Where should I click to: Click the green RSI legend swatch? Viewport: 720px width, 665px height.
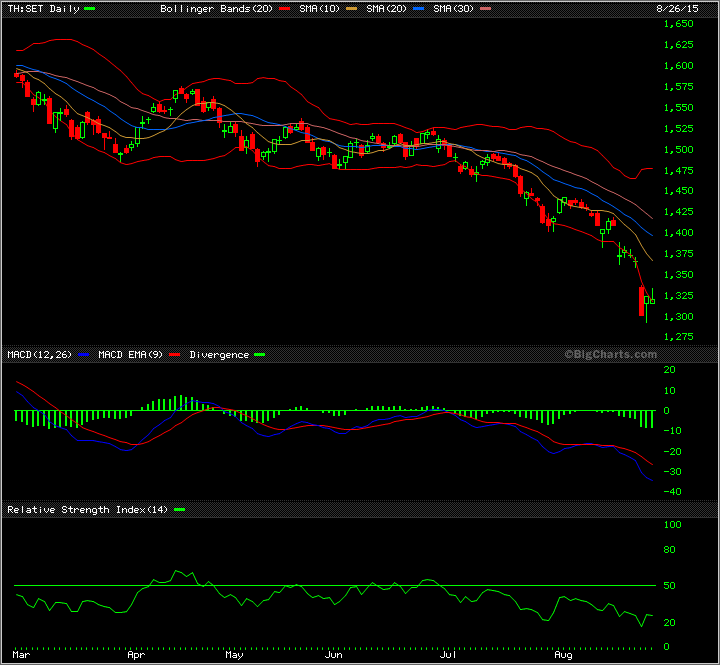(x=180, y=510)
